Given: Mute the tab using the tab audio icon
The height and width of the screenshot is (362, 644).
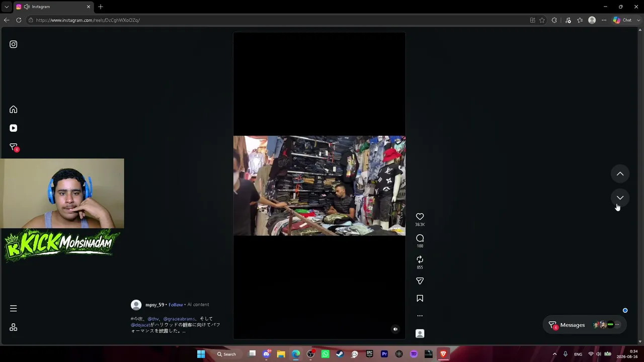Looking at the screenshot, I should click(27, 7).
